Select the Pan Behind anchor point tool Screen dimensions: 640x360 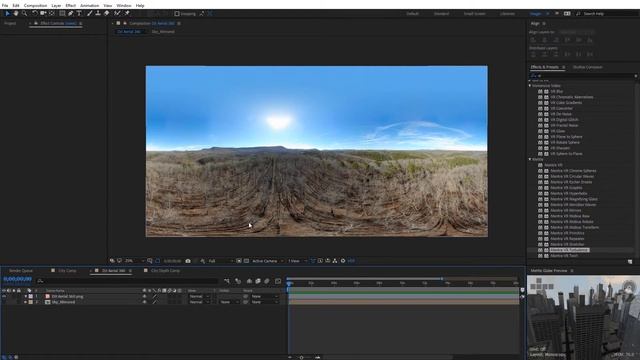[52, 13]
